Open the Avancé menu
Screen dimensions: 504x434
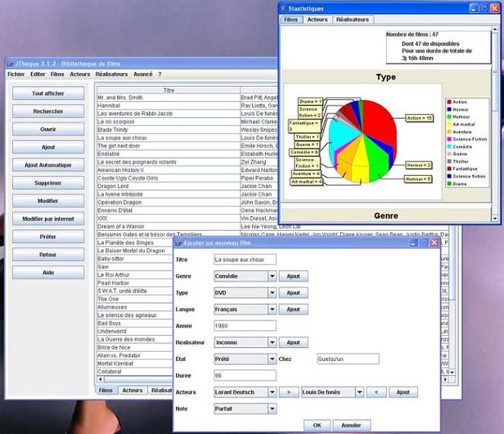click(143, 75)
